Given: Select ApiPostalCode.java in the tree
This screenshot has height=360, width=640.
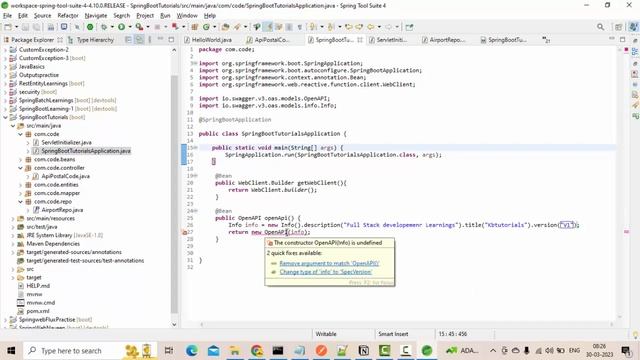Looking at the screenshot, I should pos(65,176).
